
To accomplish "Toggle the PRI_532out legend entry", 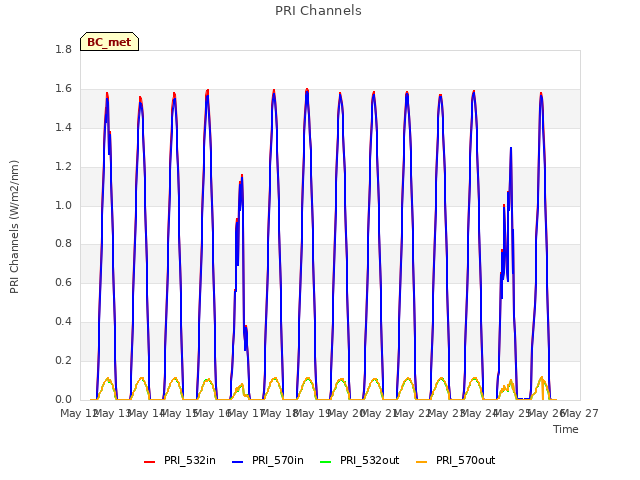I will click(359, 460).
